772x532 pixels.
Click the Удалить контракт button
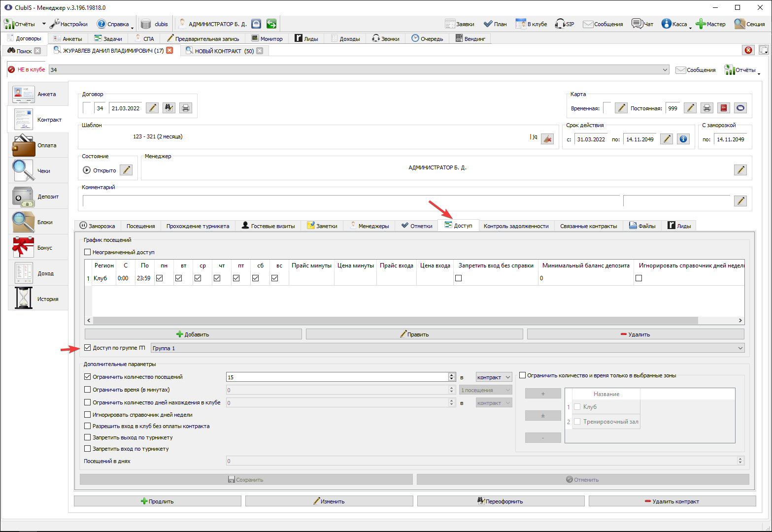coord(672,501)
